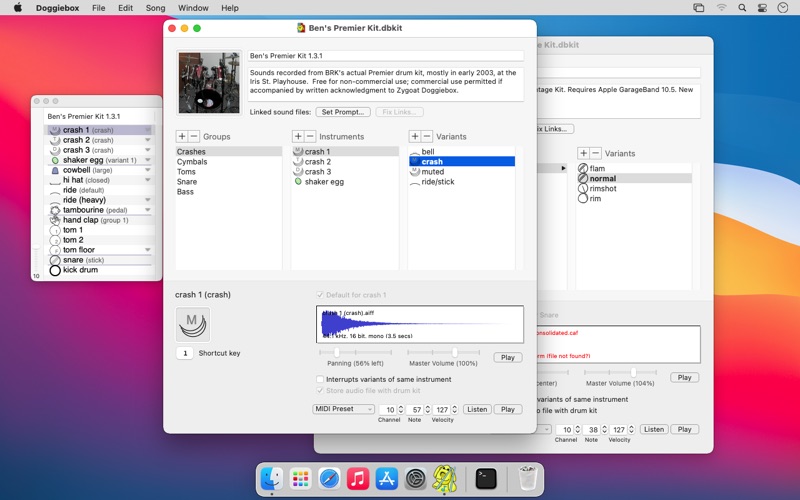The image size is (800, 500).
Task: Open the File menu
Action: (98, 8)
